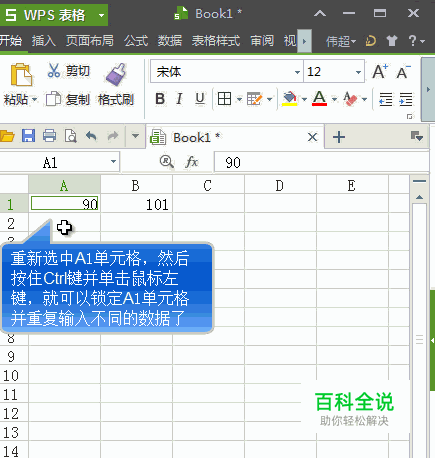Switch to the 开始 tab

coord(11,41)
